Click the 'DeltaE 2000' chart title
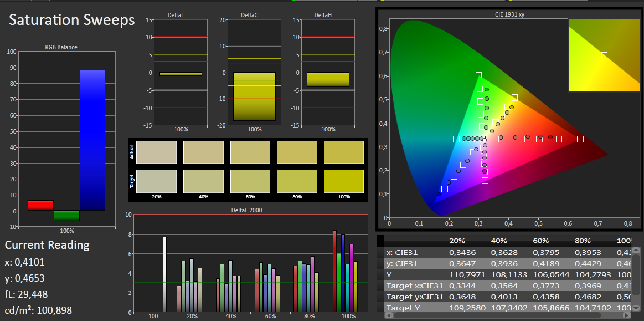The height and width of the screenshot is (321, 644). tap(246, 210)
